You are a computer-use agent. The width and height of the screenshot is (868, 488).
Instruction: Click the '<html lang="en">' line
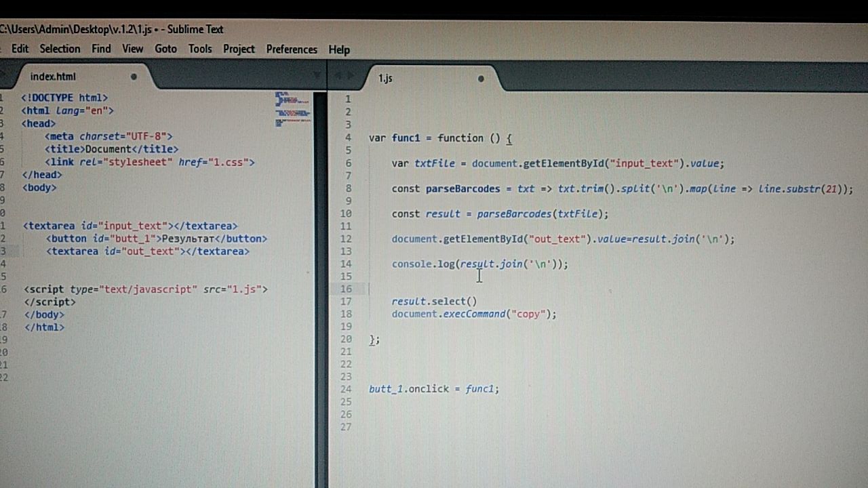(x=67, y=110)
